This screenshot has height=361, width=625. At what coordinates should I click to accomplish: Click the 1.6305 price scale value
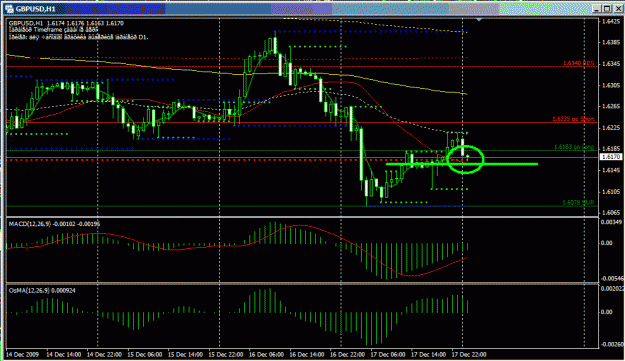[611, 85]
